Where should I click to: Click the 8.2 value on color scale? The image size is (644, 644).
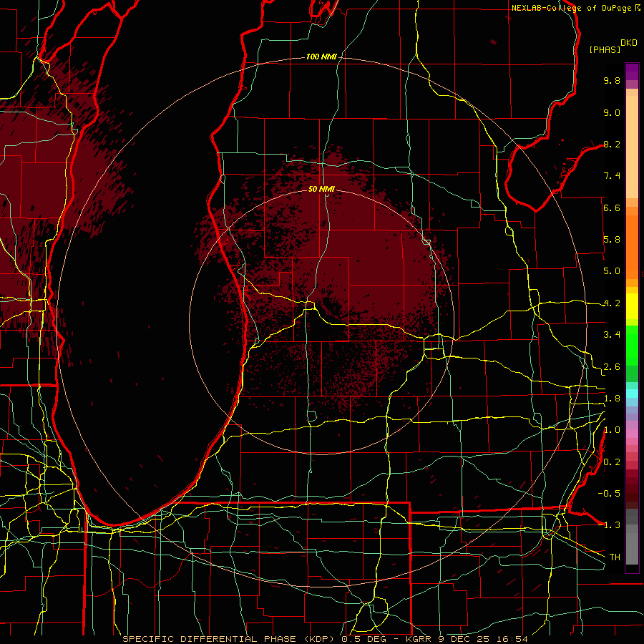coord(612,144)
